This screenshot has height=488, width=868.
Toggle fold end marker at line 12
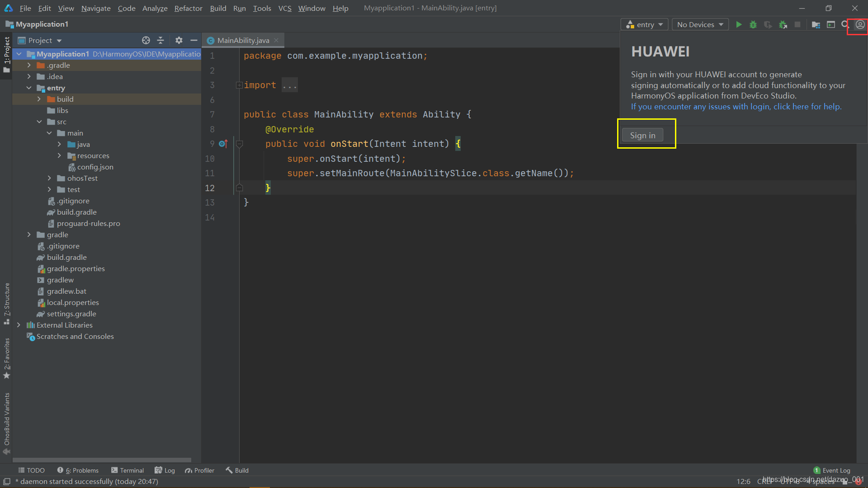tap(240, 188)
